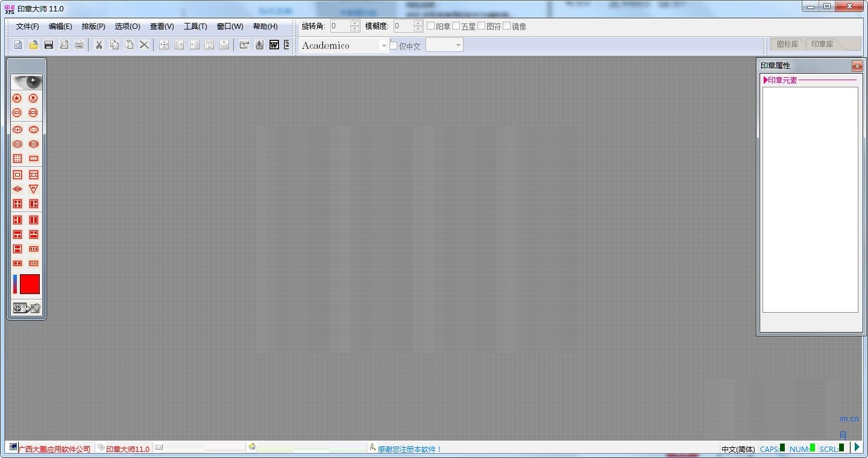Click the Cut icon on the toolbar

pos(98,45)
